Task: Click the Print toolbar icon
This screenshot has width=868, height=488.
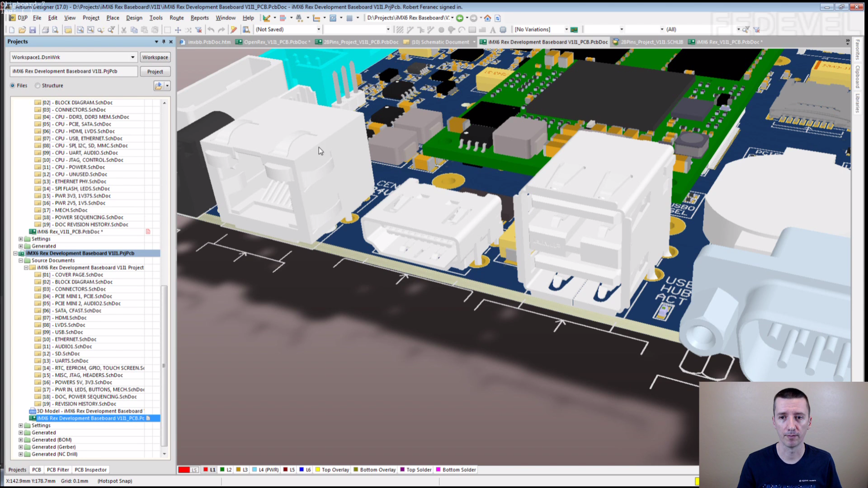Action: [x=45, y=30]
